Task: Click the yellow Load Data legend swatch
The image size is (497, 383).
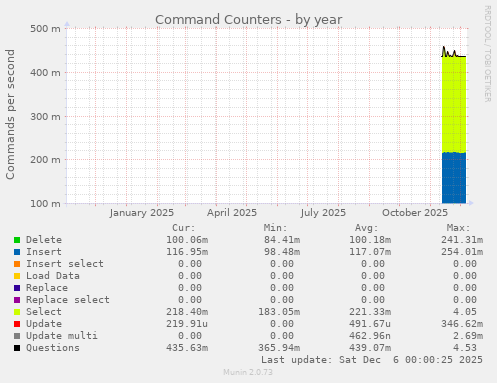Action: pyautogui.click(x=17, y=276)
